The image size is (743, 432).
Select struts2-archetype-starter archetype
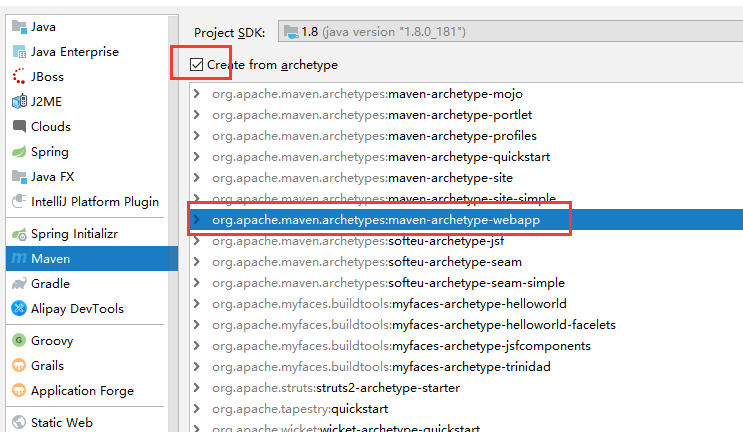(x=336, y=387)
